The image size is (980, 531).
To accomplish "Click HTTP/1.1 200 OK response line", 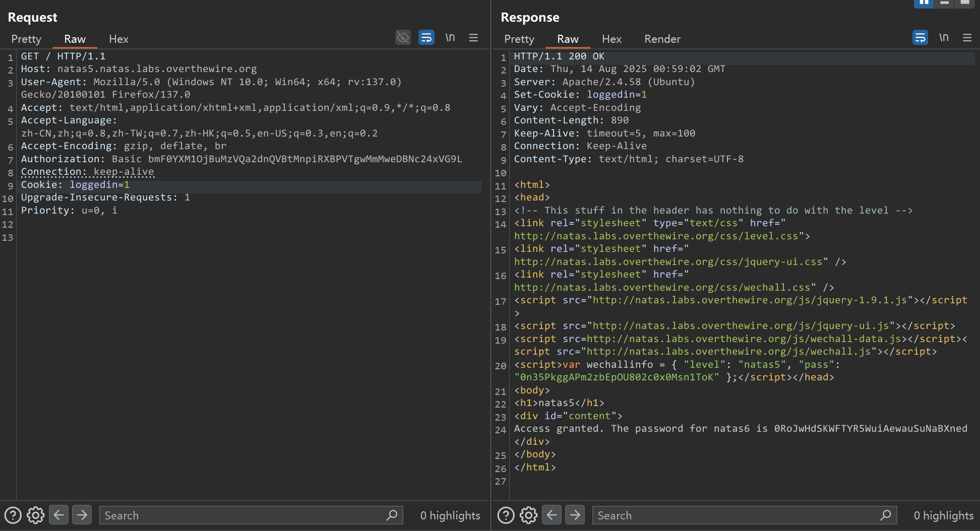I will [x=559, y=56].
